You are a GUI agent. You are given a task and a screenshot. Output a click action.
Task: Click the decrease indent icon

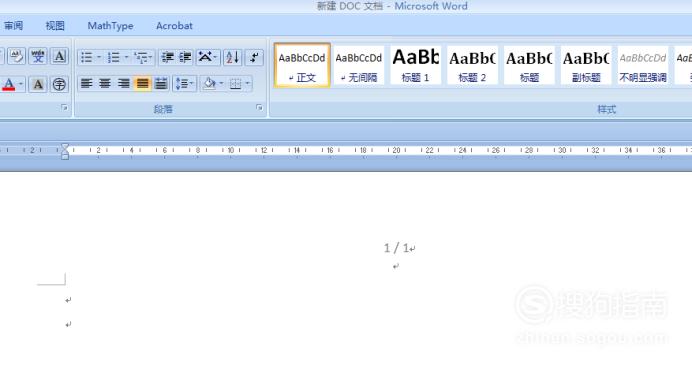pos(168,57)
